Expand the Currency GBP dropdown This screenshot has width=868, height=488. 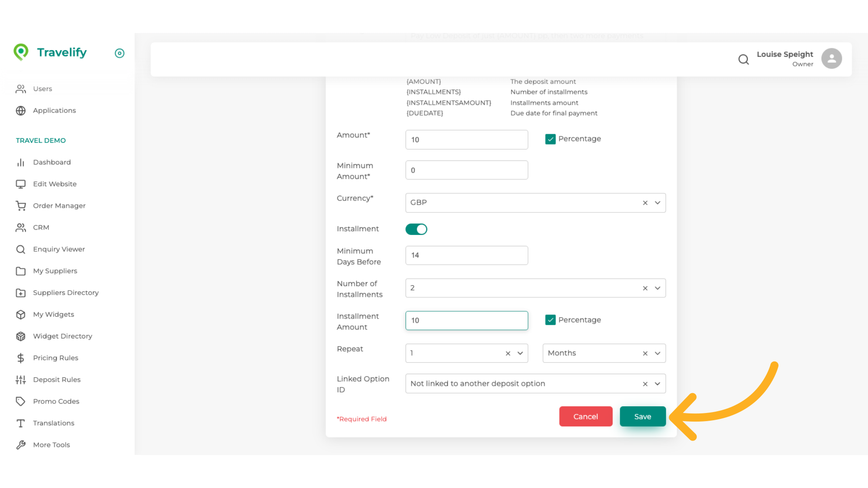pyautogui.click(x=657, y=203)
